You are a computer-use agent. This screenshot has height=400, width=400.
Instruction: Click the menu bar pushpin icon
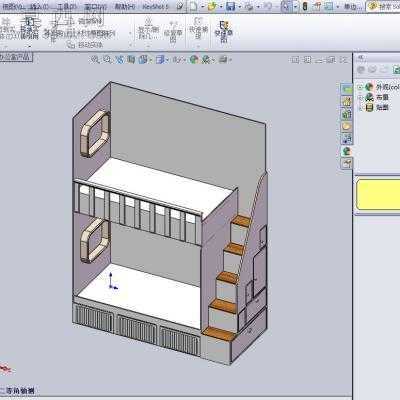(x=180, y=6)
